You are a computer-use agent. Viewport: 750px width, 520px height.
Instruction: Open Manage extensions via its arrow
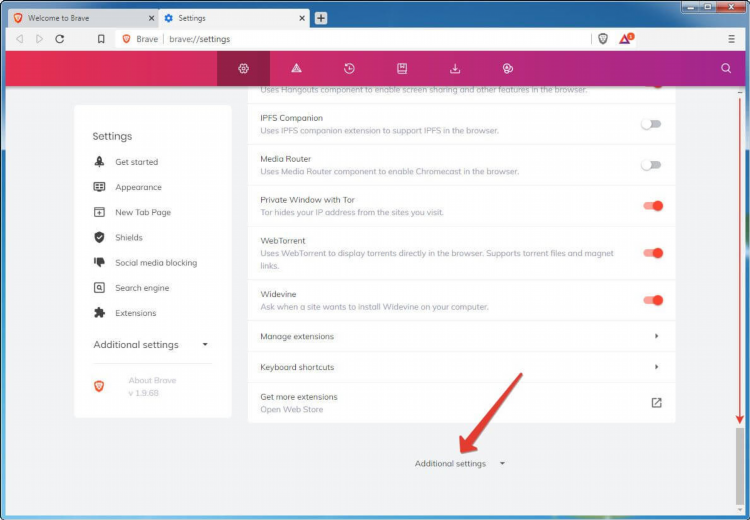tap(656, 336)
